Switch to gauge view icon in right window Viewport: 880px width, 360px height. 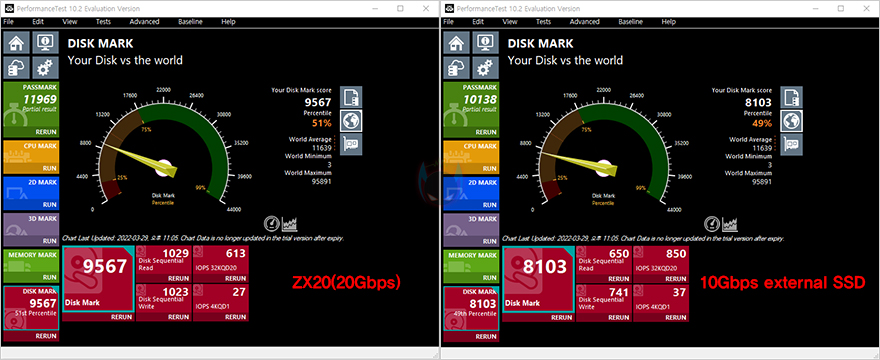point(712,224)
